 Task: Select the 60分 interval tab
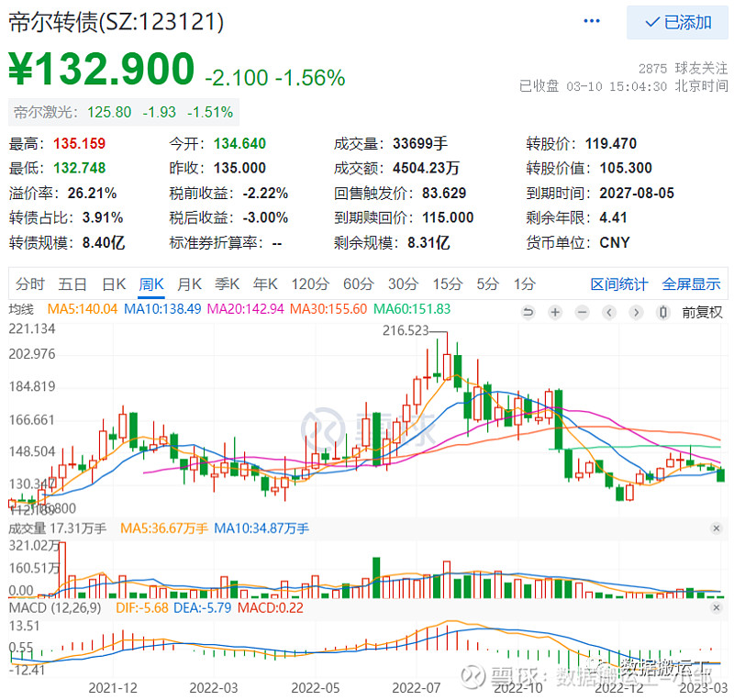pos(359,283)
